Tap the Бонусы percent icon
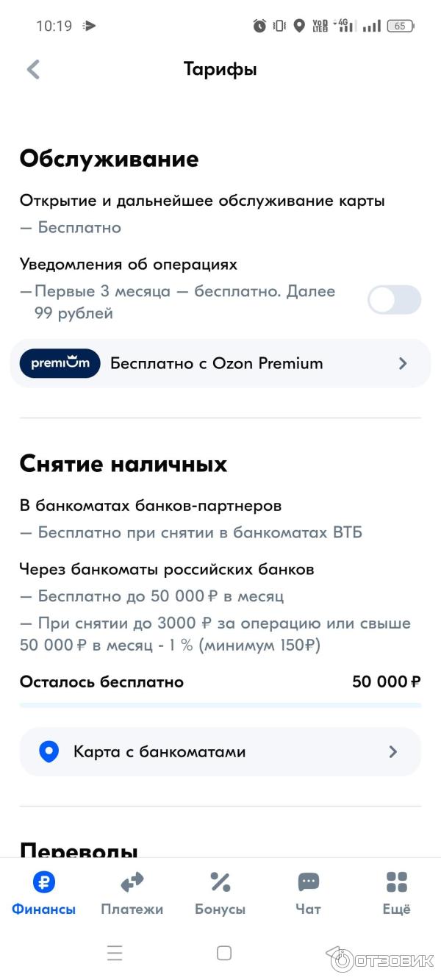The height and width of the screenshot is (980, 441). coord(220,882)
